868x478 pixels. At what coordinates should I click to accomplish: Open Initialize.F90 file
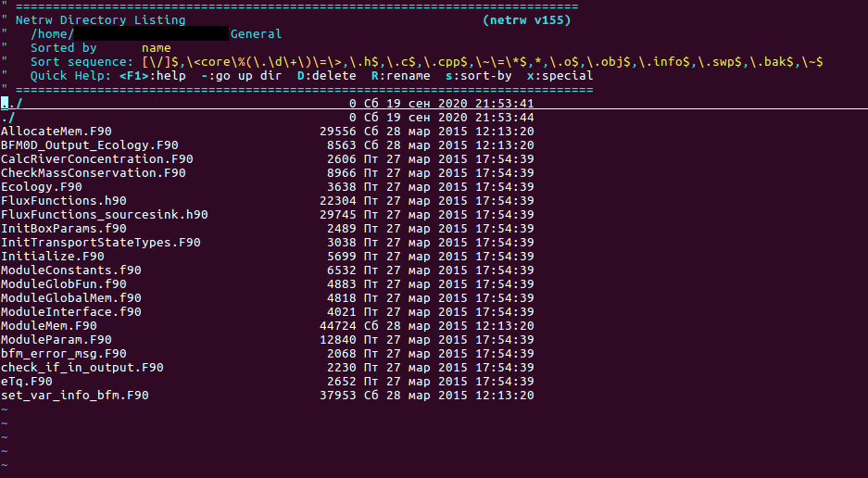(52, 256)
